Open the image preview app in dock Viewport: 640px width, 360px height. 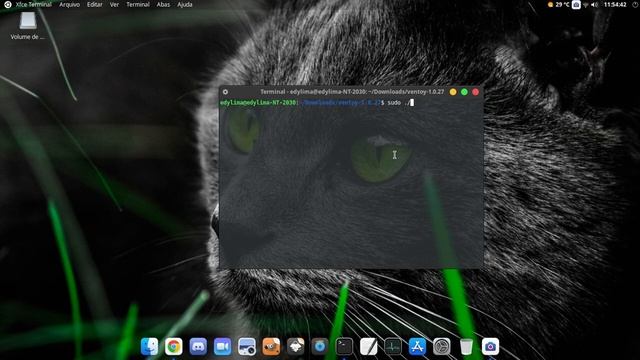pyautogui.click(x=247, y=347)
